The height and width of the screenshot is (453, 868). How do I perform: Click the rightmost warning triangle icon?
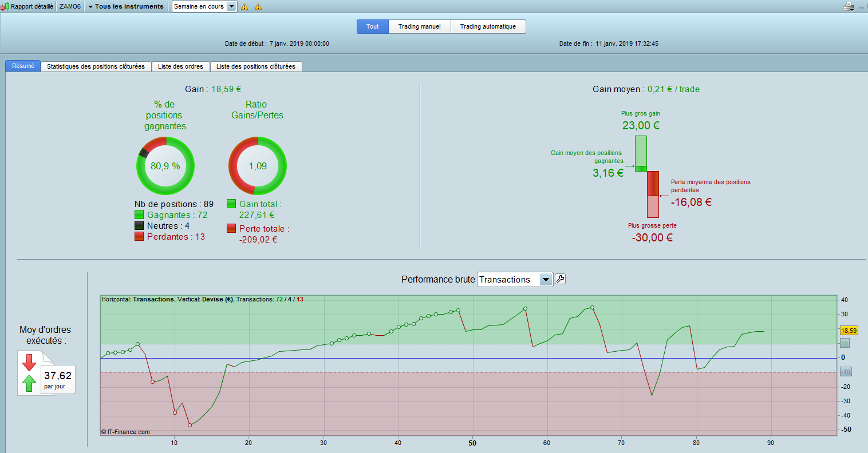pyautogui.click(x=258, y=7)
